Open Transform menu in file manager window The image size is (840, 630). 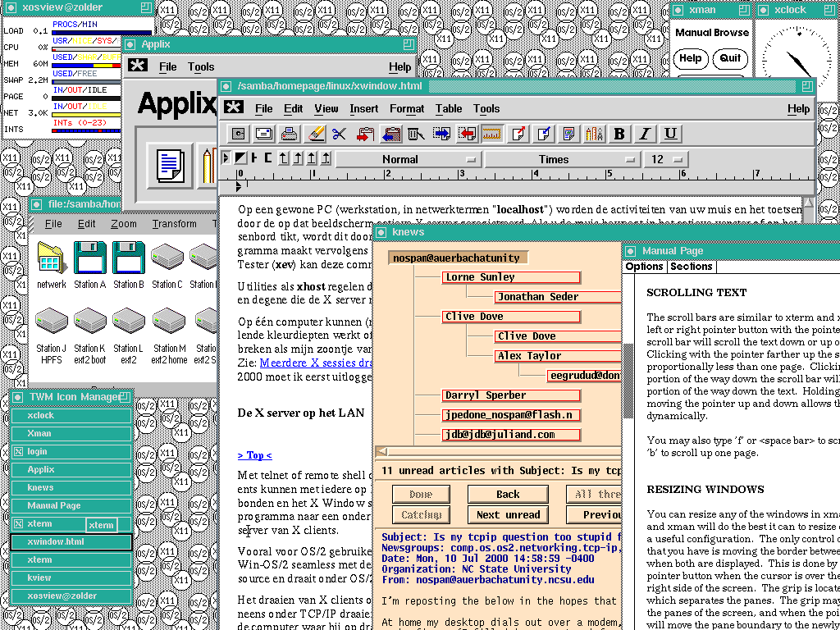174,224
